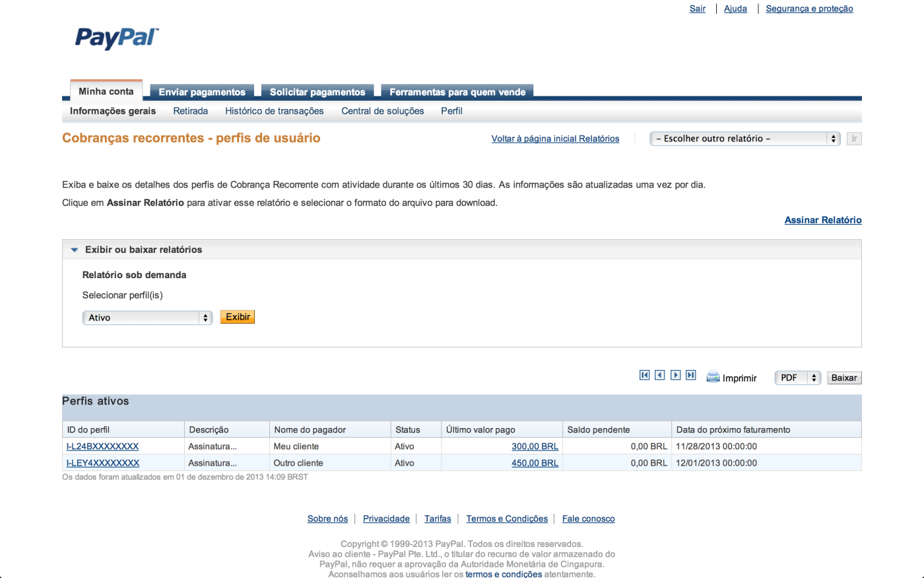Open profile I-LEY4XXXXXXXX link
This screenshot has width=924, height=578.
tap(103, 463)
